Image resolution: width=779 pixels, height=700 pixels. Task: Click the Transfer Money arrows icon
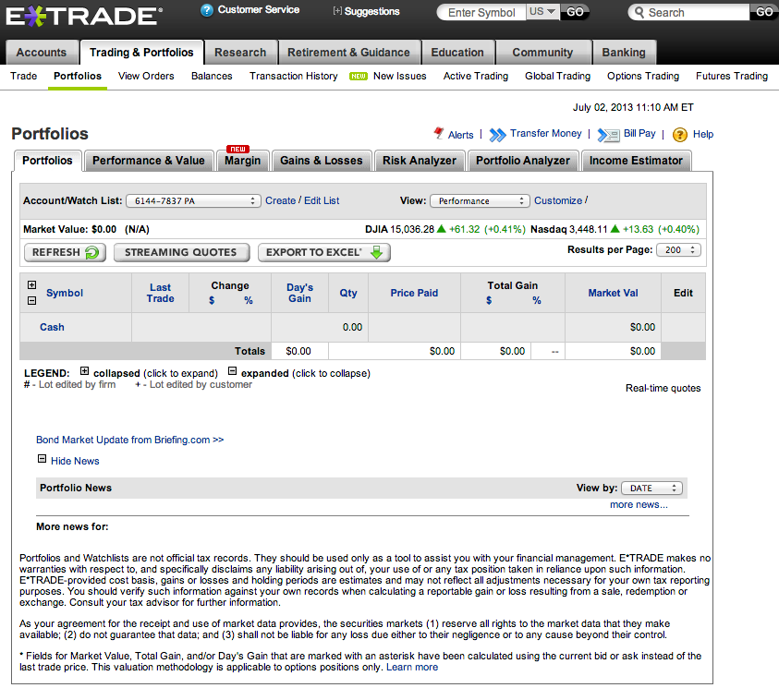point(497,135)
